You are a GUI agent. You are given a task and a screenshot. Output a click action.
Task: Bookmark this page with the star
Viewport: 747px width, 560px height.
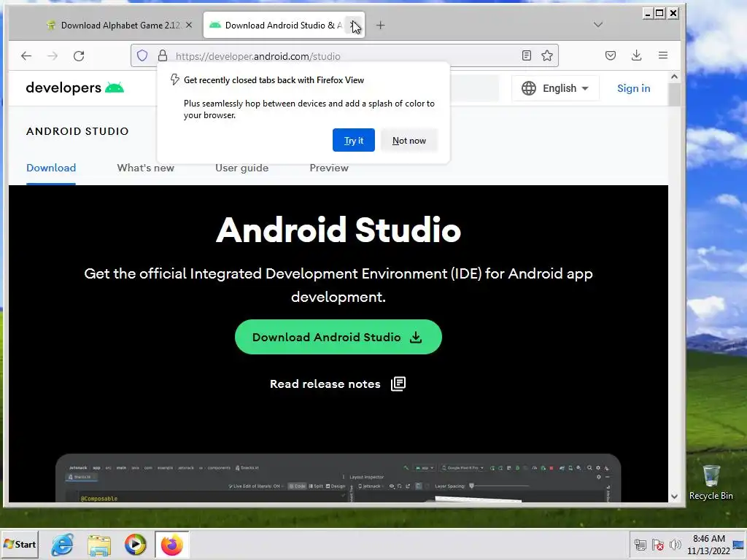pos(547,55)
